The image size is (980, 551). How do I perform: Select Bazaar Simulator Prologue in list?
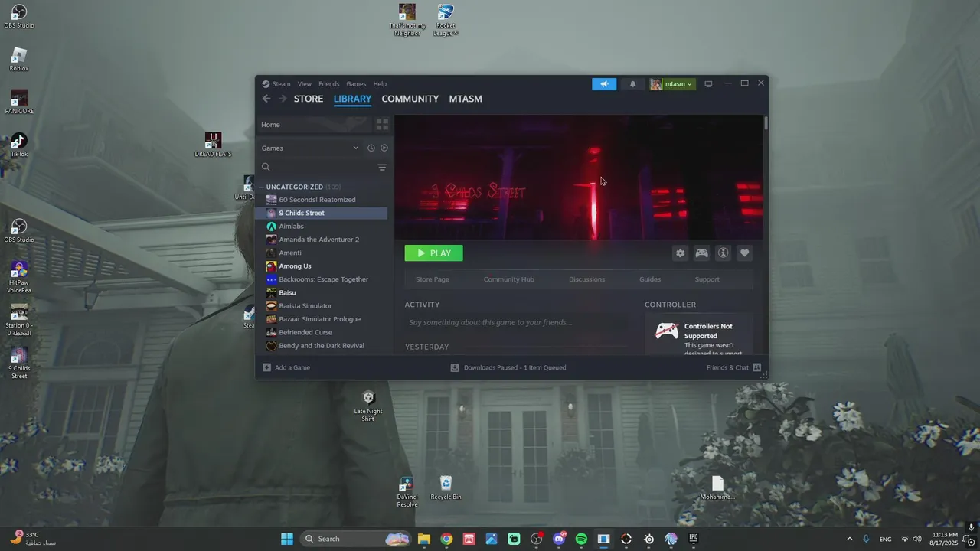(322, 319)
